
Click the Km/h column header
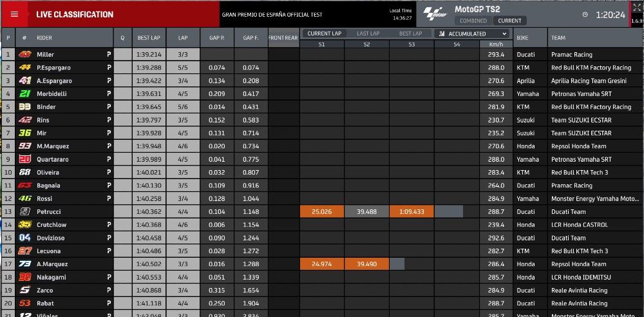(496, 44)
